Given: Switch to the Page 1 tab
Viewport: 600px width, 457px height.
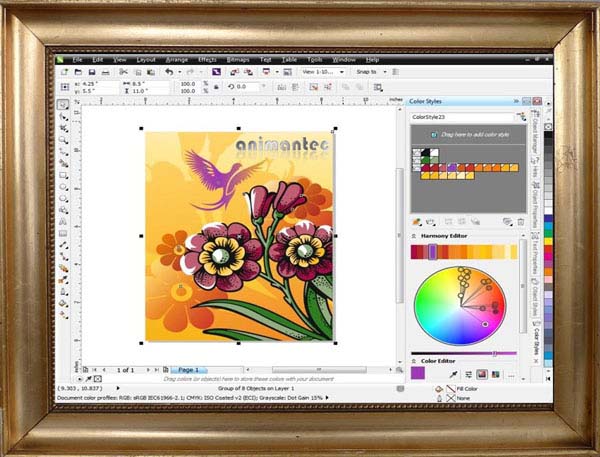Looking at the screenshot, I should pos(189,370).
